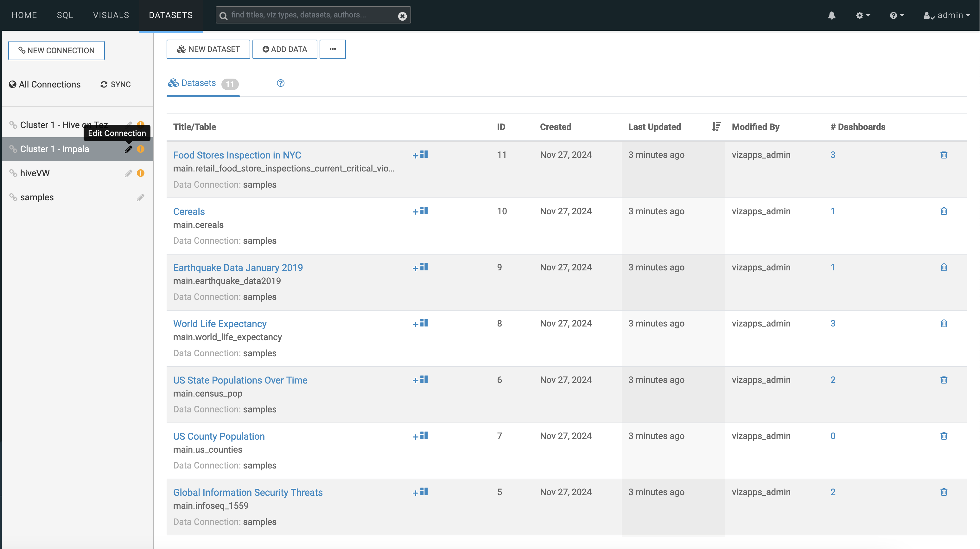Viewport: 980px width, 549px height.
Task: Switch to the VISUALS tab
Action: point(111,15)
